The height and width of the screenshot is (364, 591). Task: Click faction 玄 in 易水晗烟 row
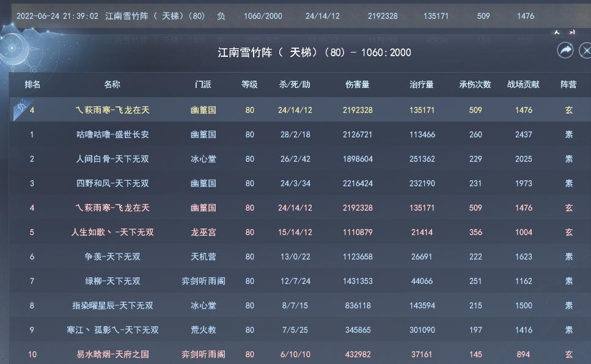click(569, 354)
